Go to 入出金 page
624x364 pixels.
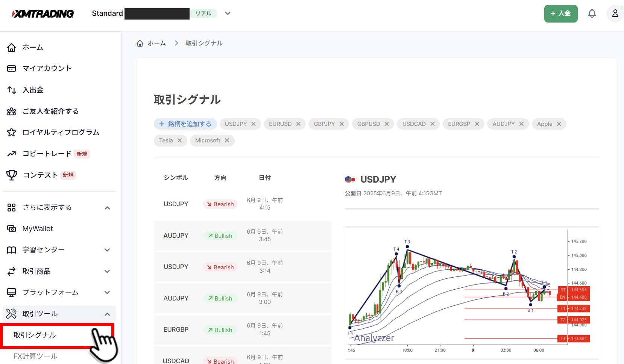[x=33, y=90]
